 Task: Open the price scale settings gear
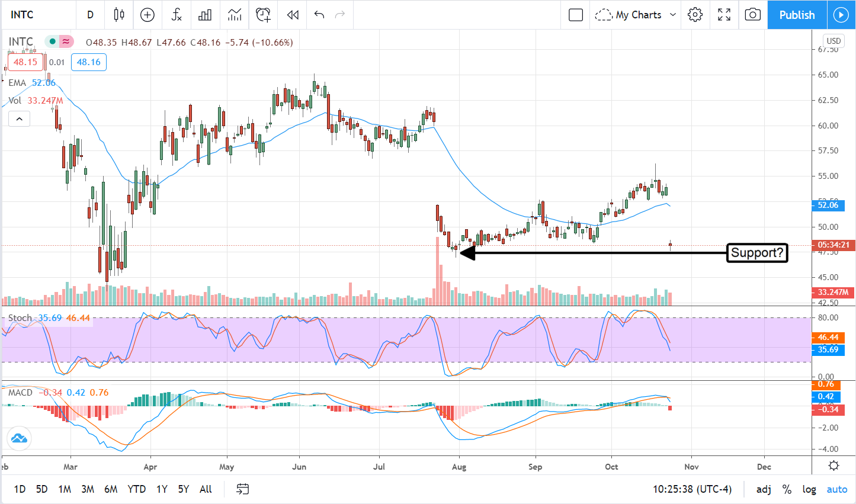(833, 466)
